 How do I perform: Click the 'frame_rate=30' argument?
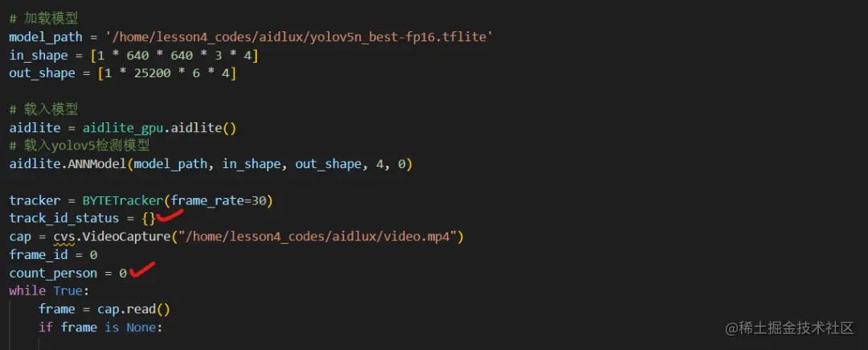pyautogui.click(x=219, y=200)
